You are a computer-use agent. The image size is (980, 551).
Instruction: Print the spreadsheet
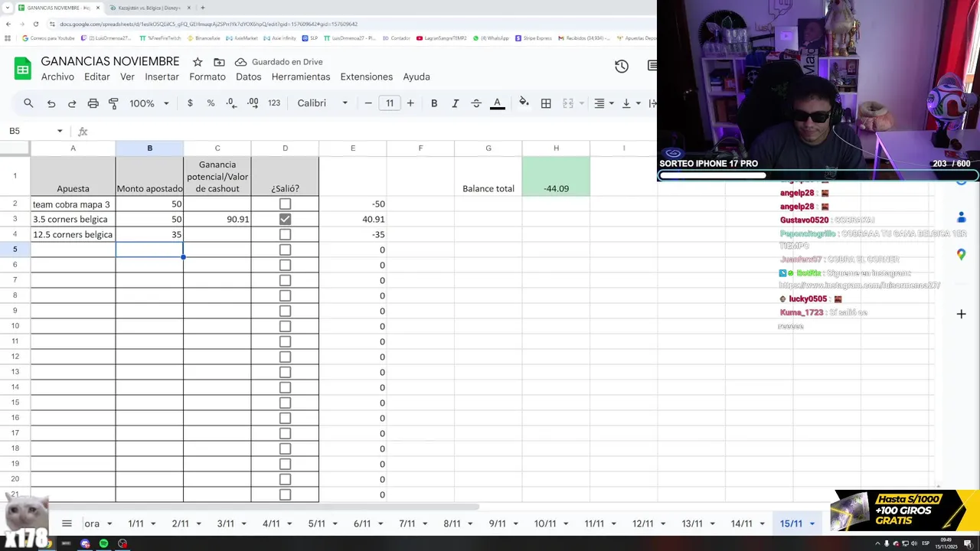click(93, 103)
